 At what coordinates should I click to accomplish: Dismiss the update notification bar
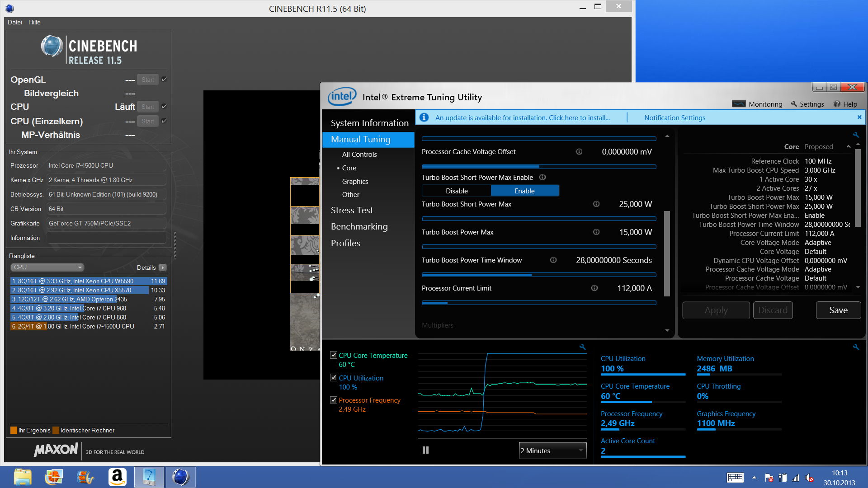pos(859,117)
